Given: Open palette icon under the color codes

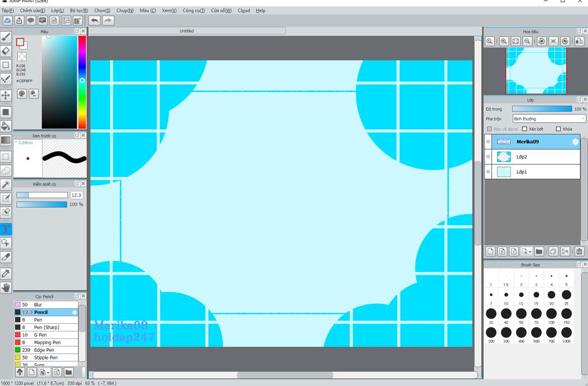Looking at the screenshot, I should (x=22, y=94).
